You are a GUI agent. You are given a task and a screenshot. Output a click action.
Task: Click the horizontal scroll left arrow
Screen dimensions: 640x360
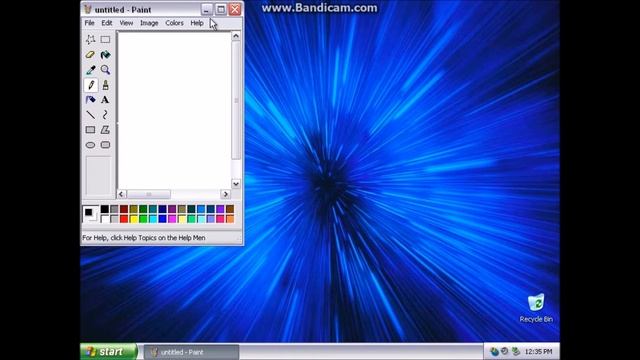pyautogui.click(x=121, y=194)
